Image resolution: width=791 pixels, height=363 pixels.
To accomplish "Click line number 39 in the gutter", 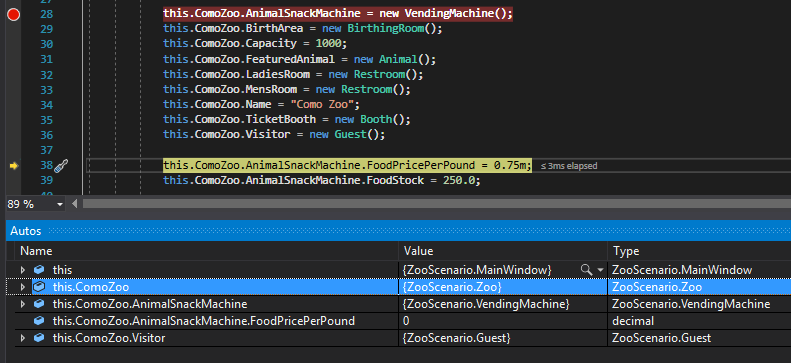I will pos(46,181).
